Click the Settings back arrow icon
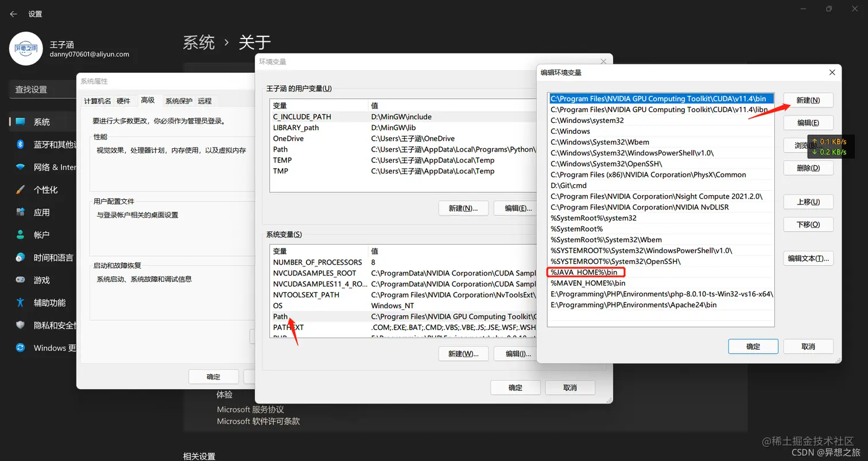This screenshot has height=461, width=868. coord(13,14)
